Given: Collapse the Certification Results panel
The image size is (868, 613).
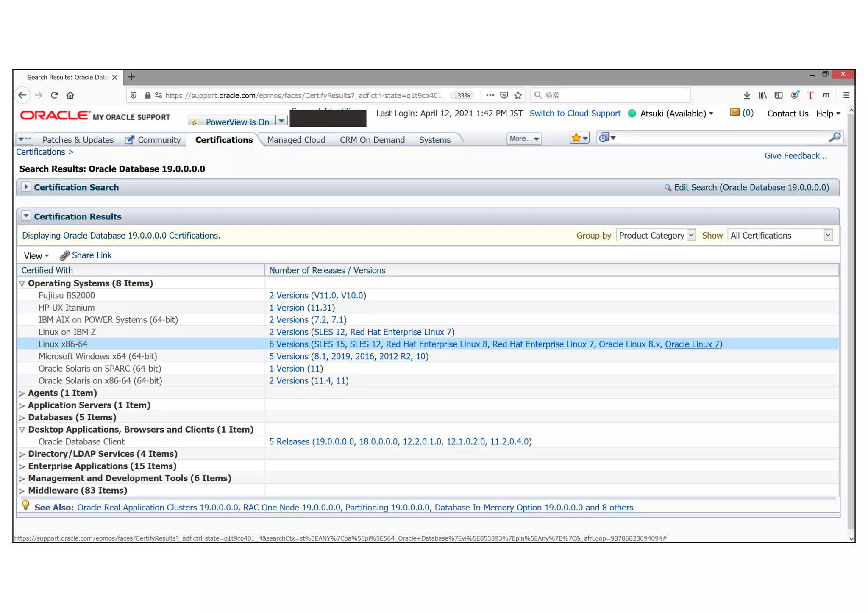Looking at the screenshot, I should pos(26,216).
